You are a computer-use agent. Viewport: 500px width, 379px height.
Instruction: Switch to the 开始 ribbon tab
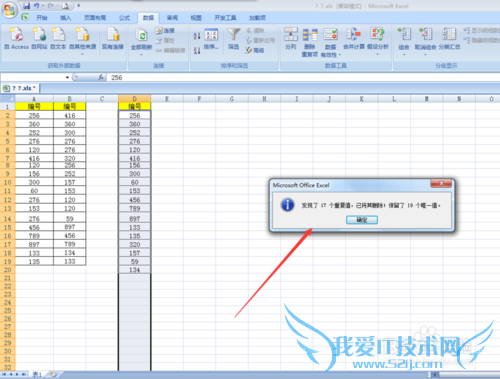click(42, 18)
